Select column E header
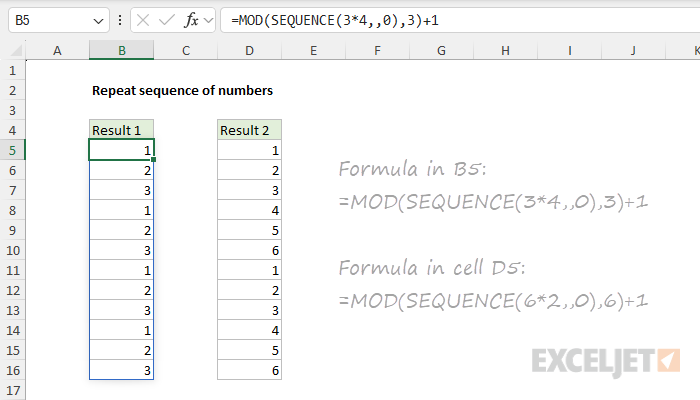The image size is (700, 400). point(313,50)
